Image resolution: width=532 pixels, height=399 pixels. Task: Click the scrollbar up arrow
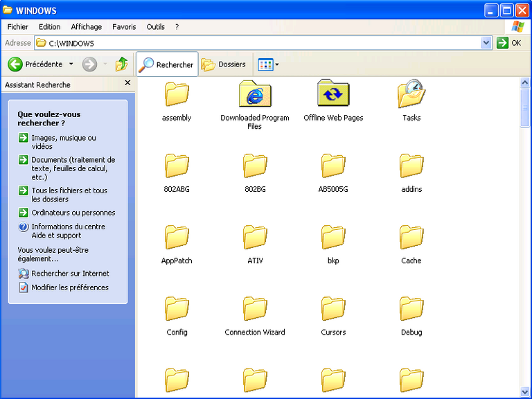coord(525,82)
